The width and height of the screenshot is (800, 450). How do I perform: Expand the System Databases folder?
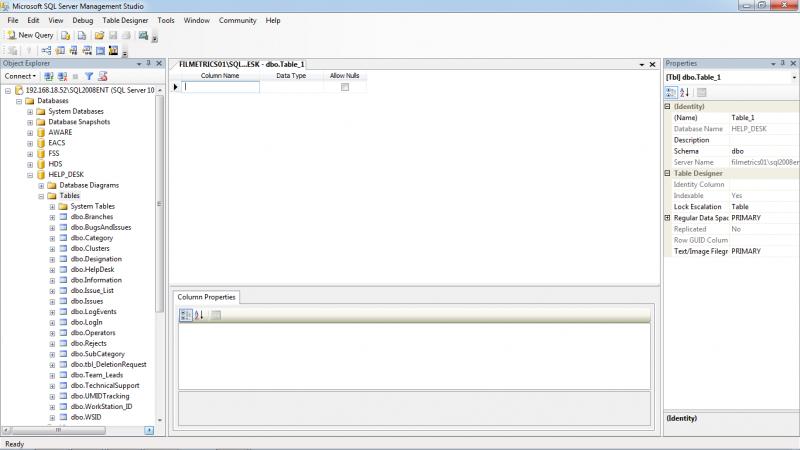click(30, 112)
